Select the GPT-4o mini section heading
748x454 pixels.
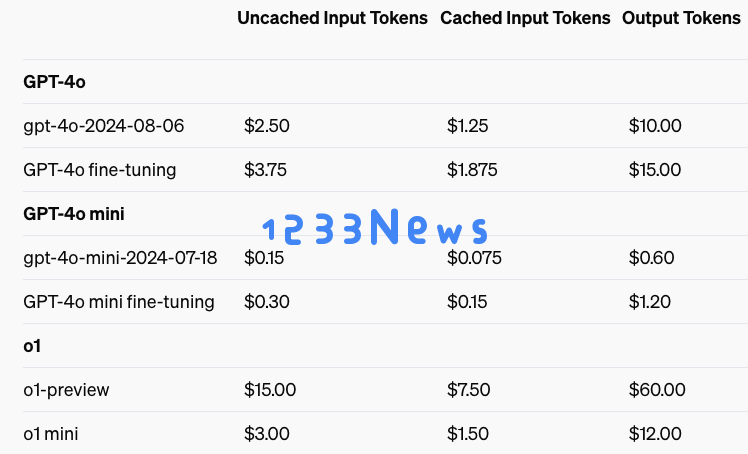pyautogui.click(x=74, y=214)
